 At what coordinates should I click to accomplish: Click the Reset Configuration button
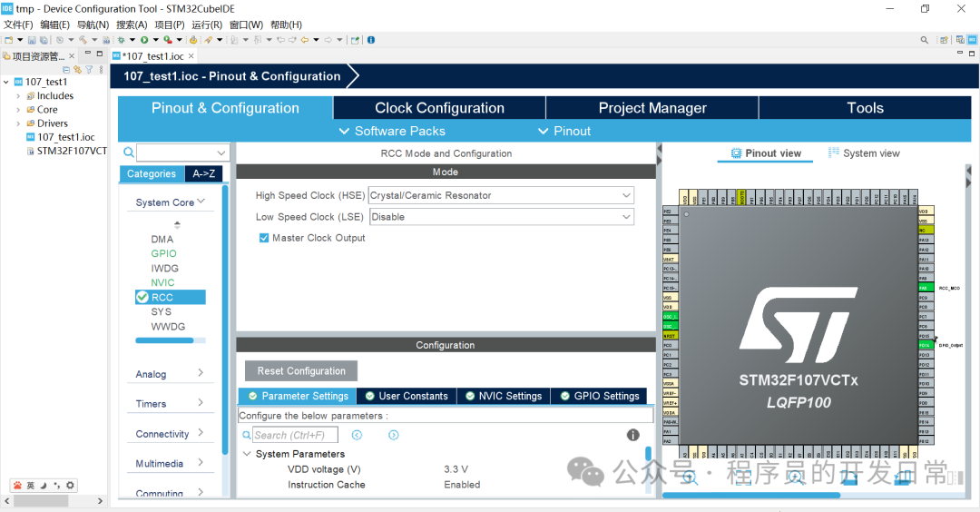(x=301, y=370)
